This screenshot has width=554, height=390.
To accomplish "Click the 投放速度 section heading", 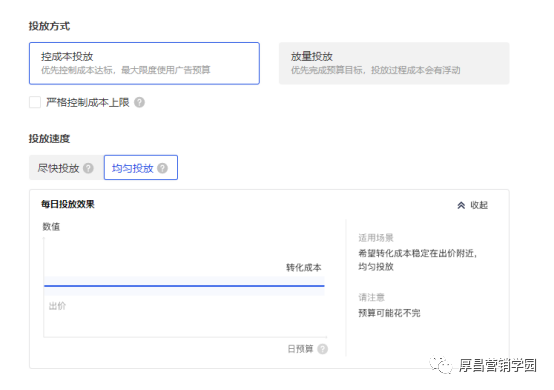I will click(x=49, y=138).
